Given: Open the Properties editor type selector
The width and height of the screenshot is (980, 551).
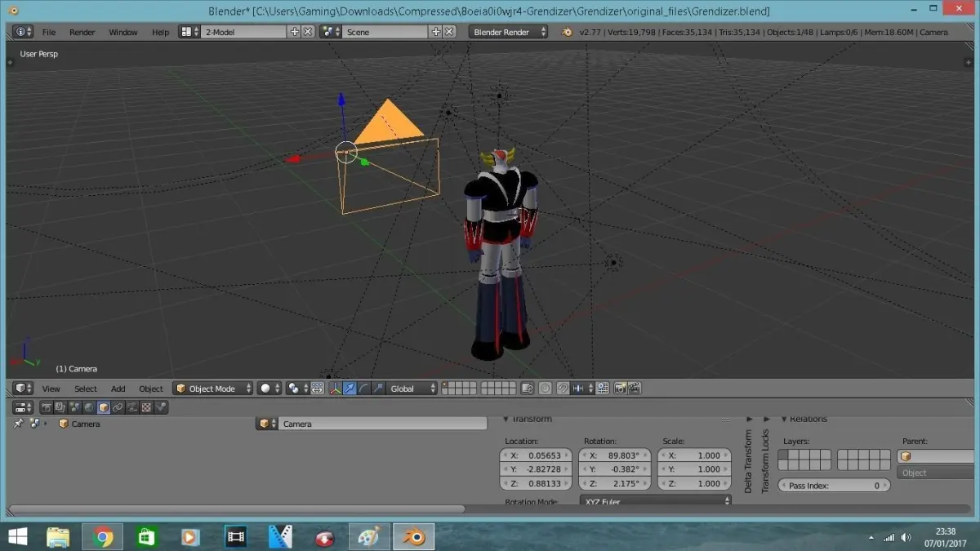Looking at the screenshot, I should tap(23, 407).
